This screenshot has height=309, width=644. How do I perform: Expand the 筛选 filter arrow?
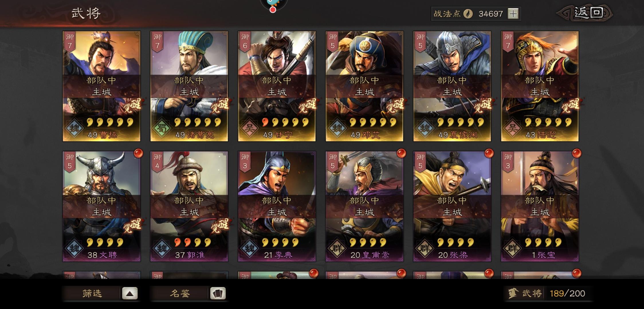130,293
